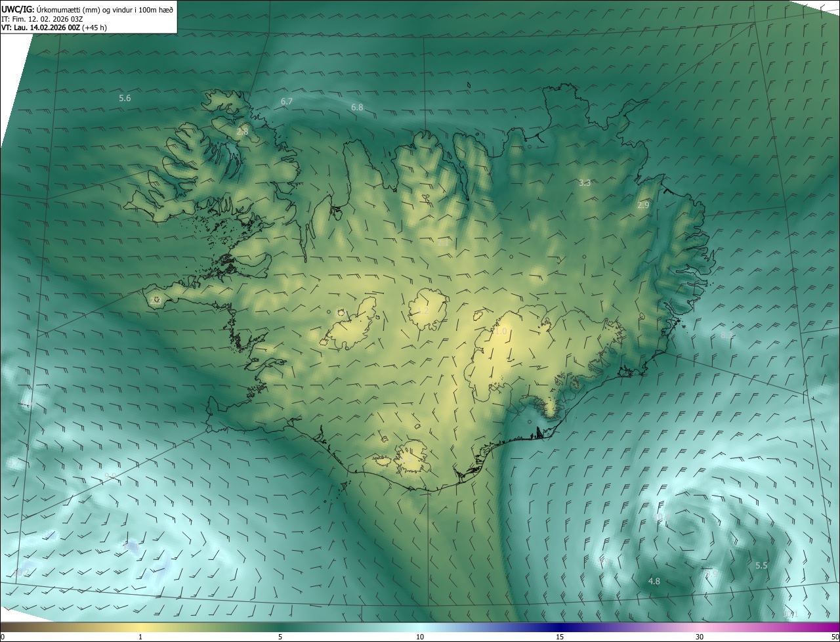
Task: Click the 5.6 value label on the map
Action: pyautogui.click(x=125, y=98)
